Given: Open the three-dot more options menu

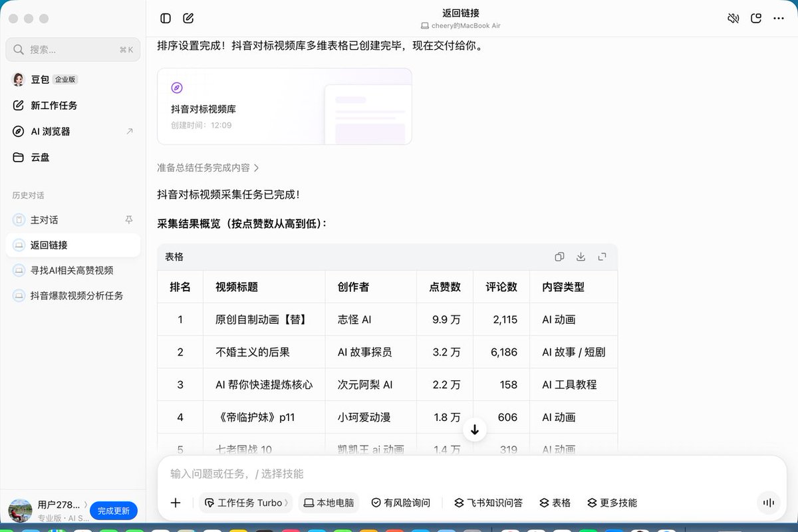Looking at the screenshot, I should pos(779,19).
